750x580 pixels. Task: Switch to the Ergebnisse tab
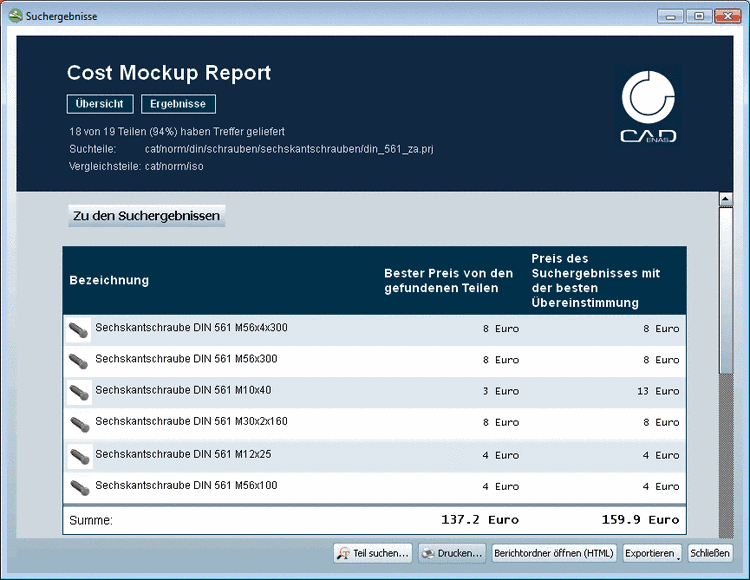(178, 104)
